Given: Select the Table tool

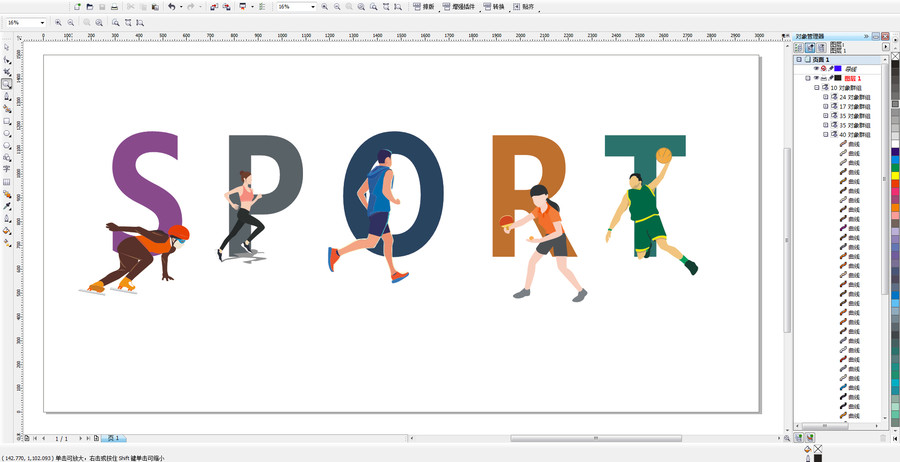Looking at the screenshot, I should 7,182.
